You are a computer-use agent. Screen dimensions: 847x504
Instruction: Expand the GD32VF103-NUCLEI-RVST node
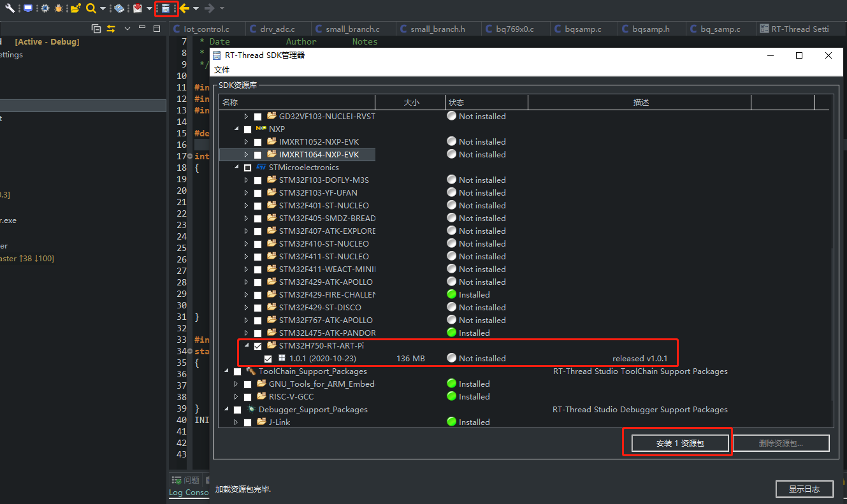247,117
